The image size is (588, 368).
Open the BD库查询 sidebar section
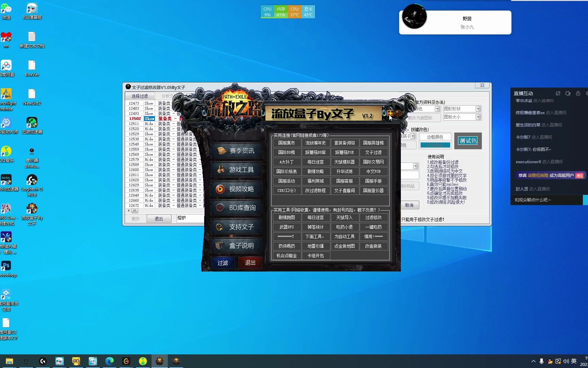pos(236,208)
